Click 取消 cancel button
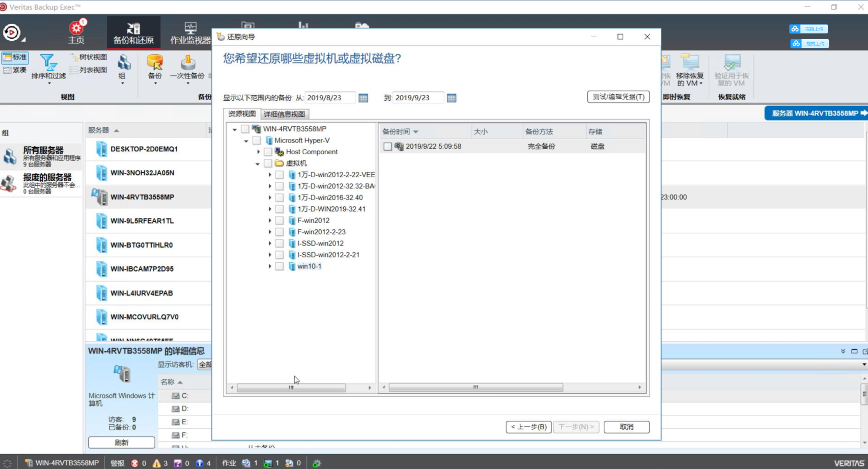Viewport: 868px width, 469px height. click(x=627, y=427)
